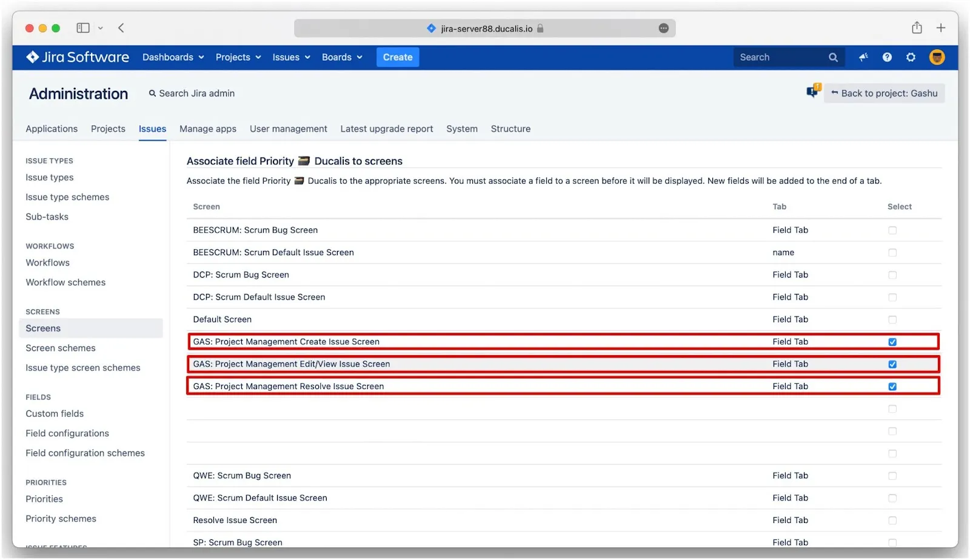Open the help question mark icon
The height and width of the screenshot is (560, 970).
[887, 57]
